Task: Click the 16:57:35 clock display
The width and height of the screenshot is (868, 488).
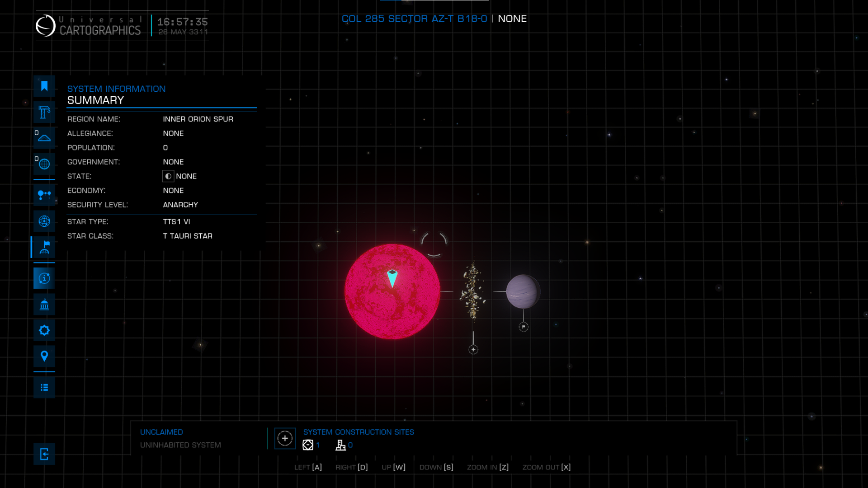Action: pos(183,22)
